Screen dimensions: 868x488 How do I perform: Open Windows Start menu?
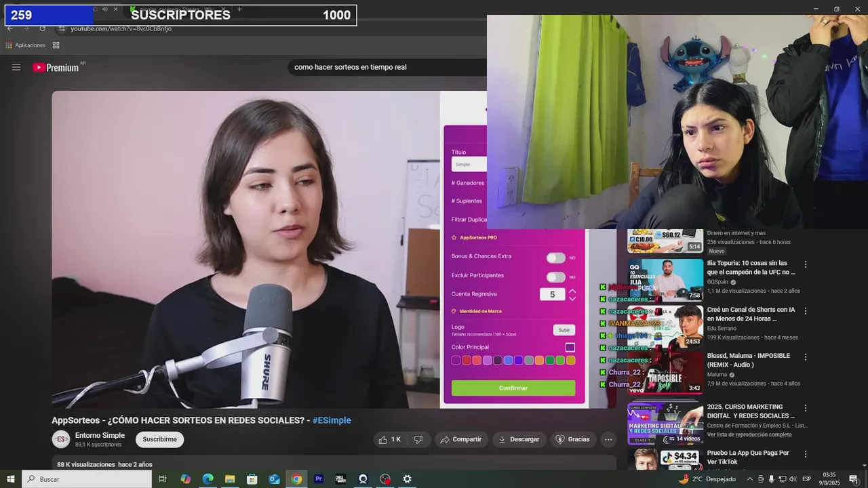click(11, 479)
